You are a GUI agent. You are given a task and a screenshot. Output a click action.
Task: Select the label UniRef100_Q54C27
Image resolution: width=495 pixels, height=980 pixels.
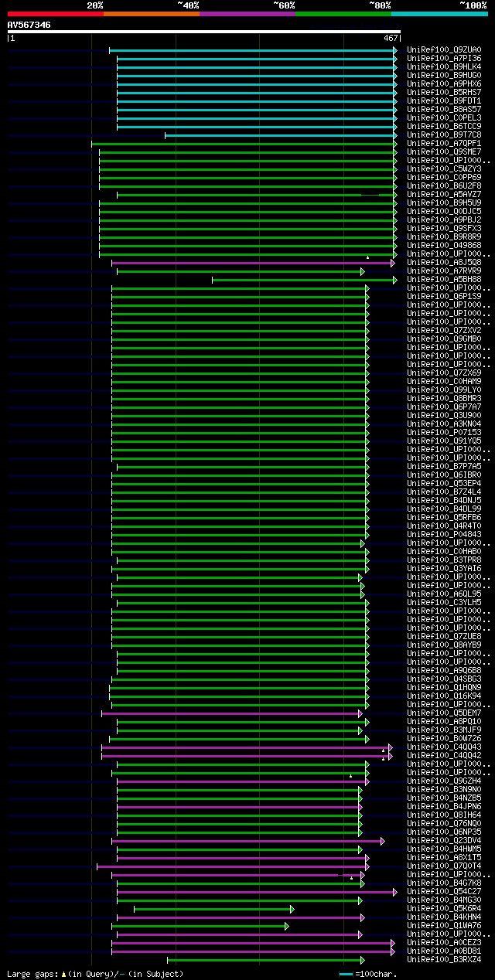click(444, 892)
